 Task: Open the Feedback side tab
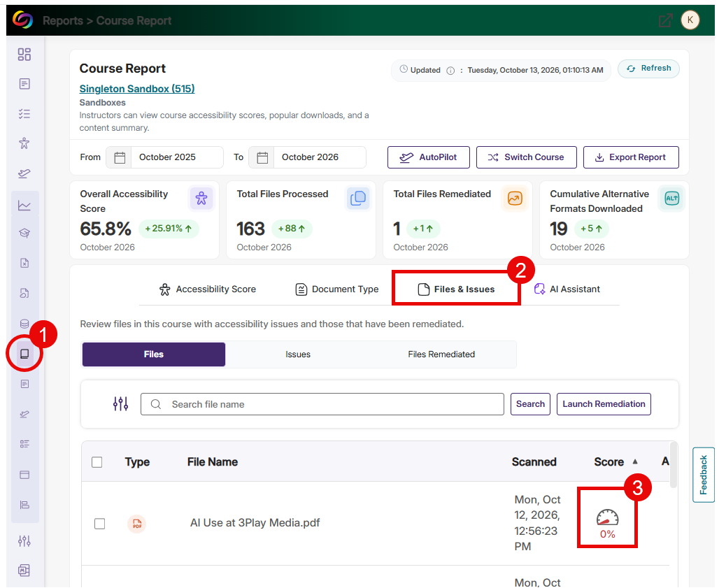tap(703, 475)
